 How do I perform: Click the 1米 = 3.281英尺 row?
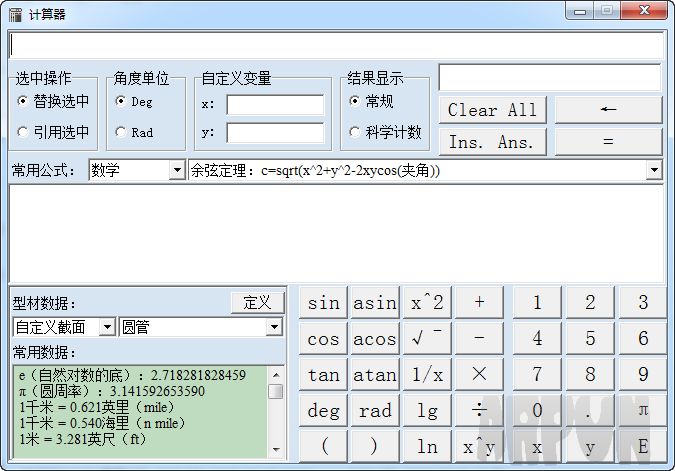(83, 440)
